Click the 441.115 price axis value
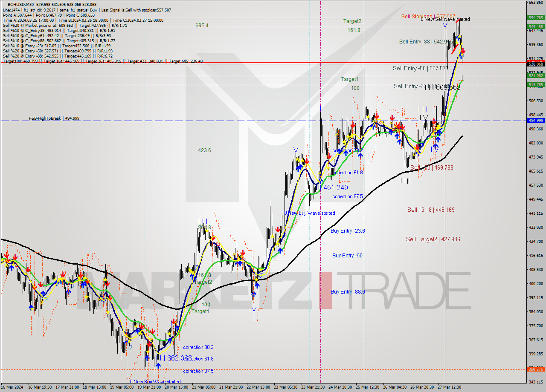The width and height of the screenshot is (546, 392). (x=536, y=213)
